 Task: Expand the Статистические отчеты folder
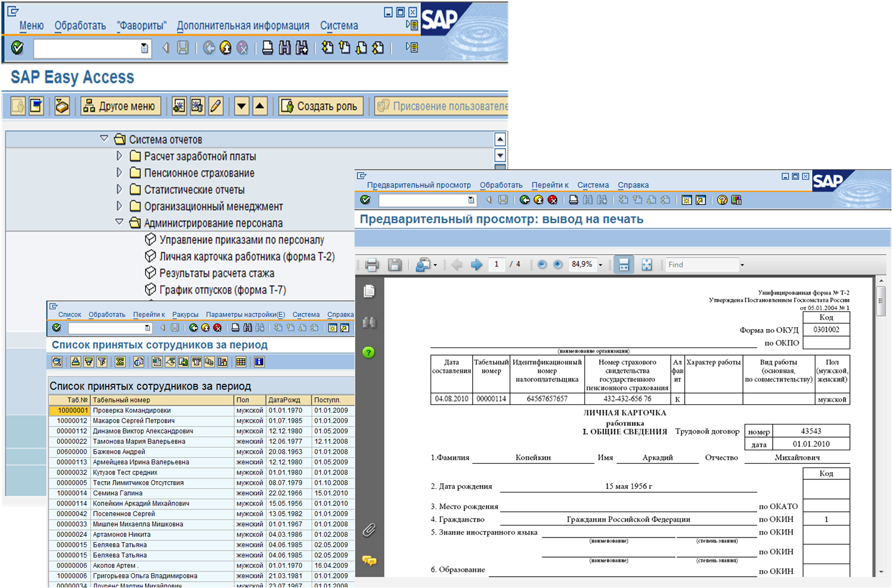coord(119,189)
